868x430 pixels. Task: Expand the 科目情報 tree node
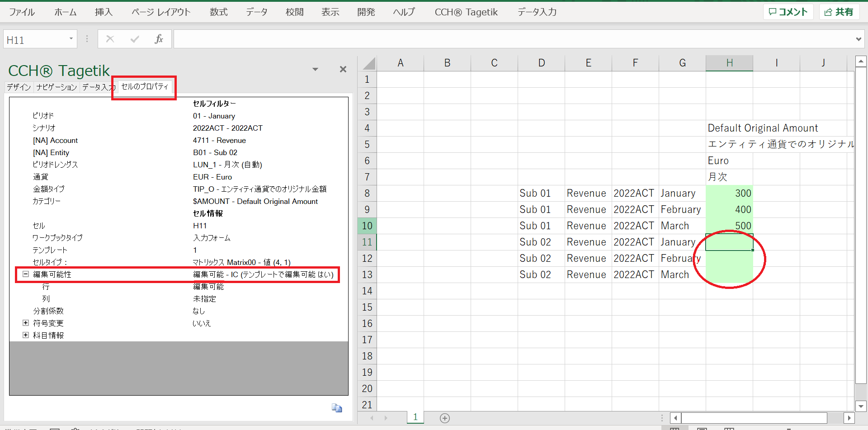[x=26, y=335]
